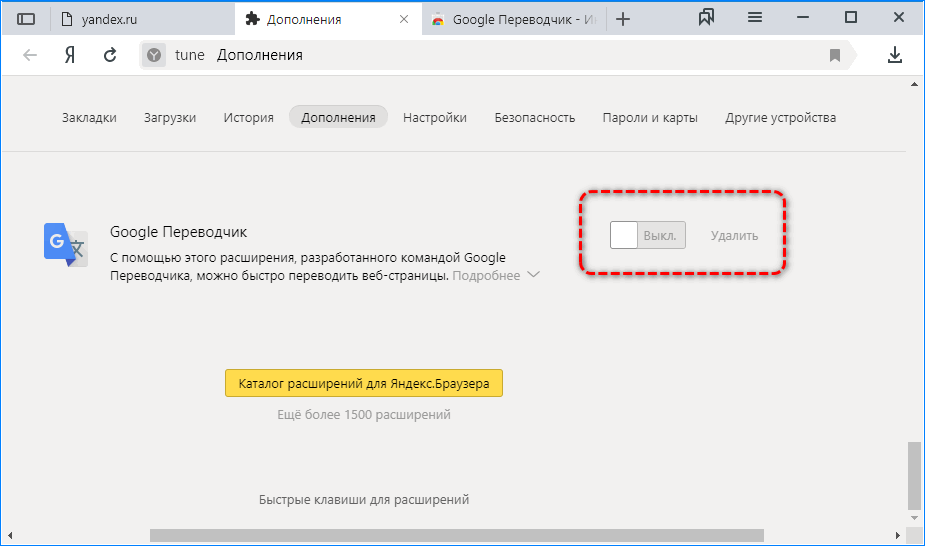Open Быстрые клавиши для расширений link

364,499
